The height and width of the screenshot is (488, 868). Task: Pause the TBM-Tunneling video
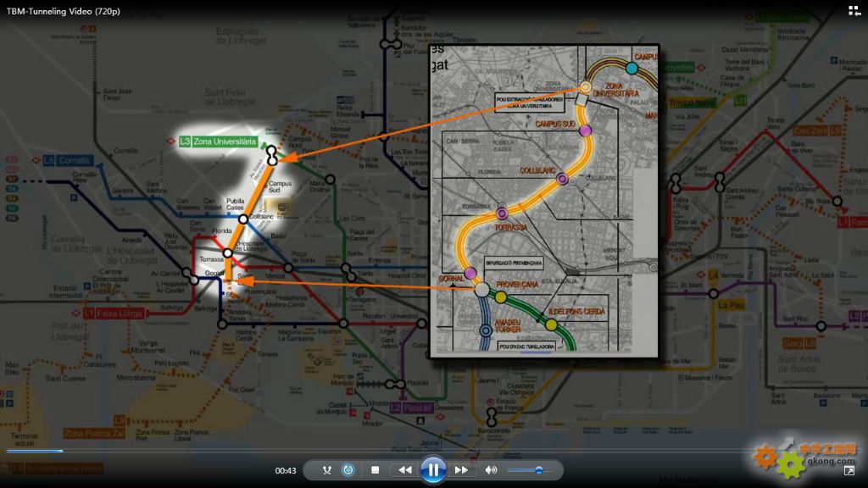[x=433, y=470]
